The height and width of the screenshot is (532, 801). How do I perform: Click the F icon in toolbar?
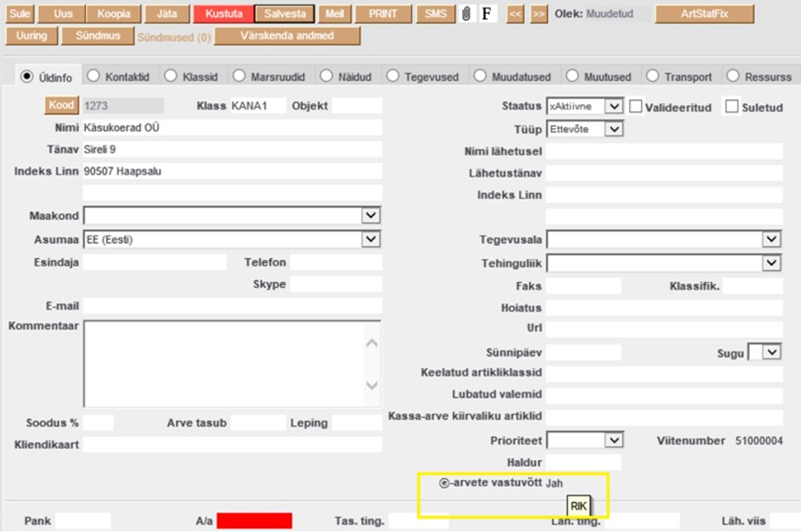(x=487, y=14)
